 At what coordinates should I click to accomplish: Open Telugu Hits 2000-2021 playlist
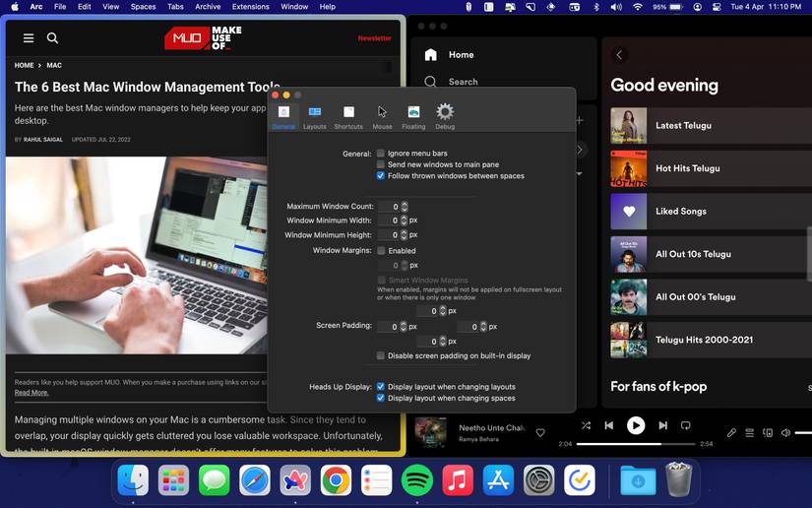[x=711, y=341]
